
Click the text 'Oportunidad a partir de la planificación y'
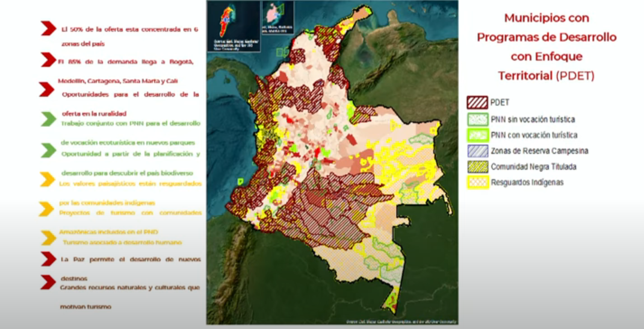tap(131, 154)
